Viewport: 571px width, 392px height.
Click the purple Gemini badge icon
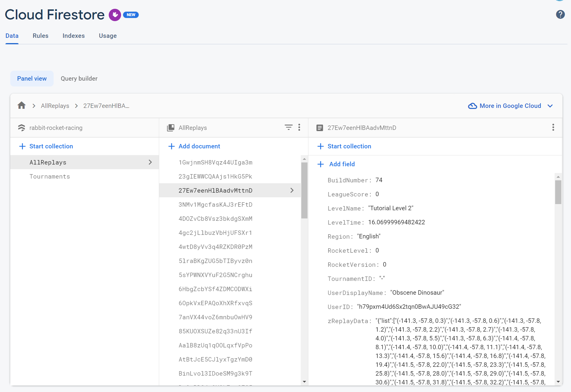[x=115, y=15]
